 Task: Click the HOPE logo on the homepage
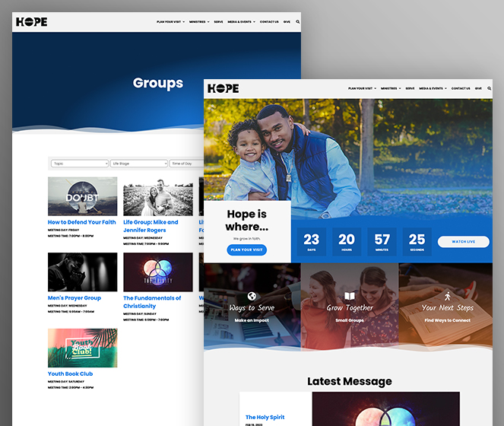(x=223, y=88)
